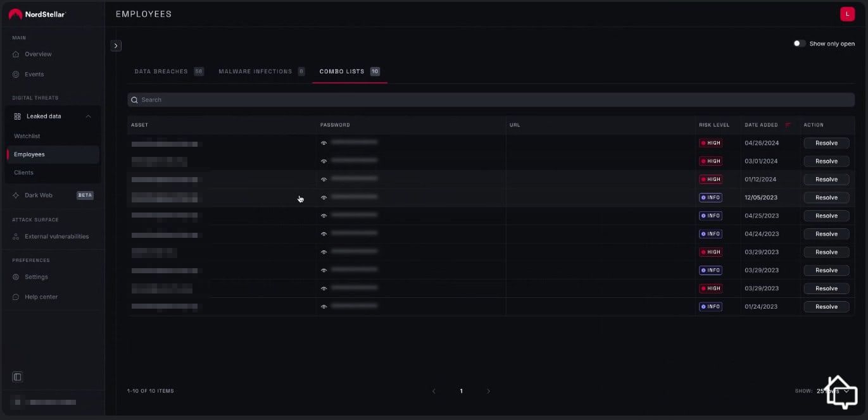The height and width of the screenshot is (420, 868).
Task: Select Employees in the sidebar
Action: [53, 154]
